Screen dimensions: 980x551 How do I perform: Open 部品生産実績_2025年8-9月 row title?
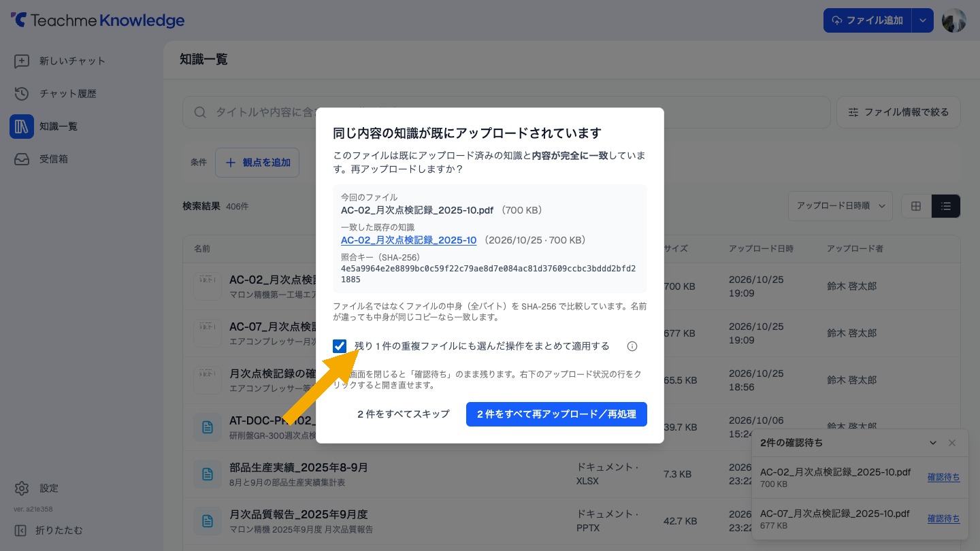click(299, 467)
